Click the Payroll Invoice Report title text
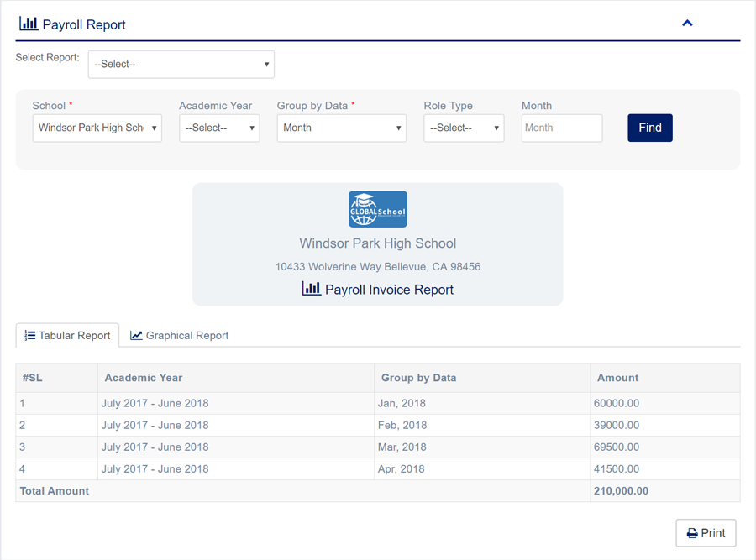756x560 pixels. 389,290
